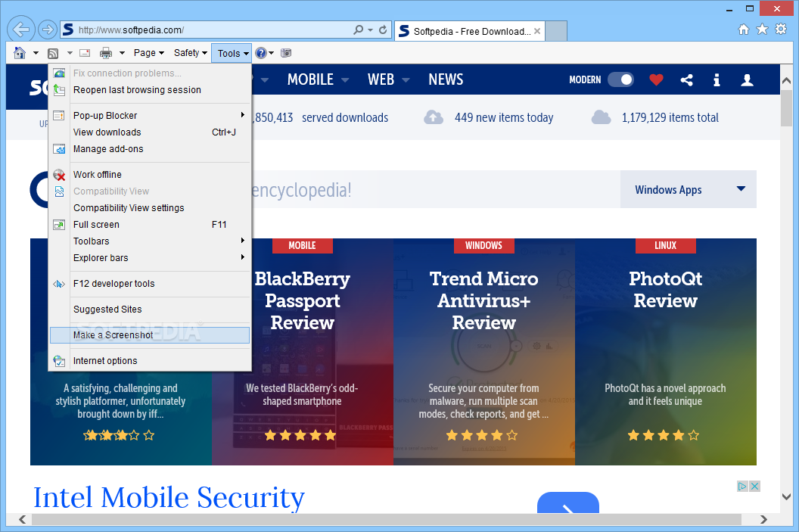
Task: Toggle the MODERN layout switch
Action: point(620,79)
